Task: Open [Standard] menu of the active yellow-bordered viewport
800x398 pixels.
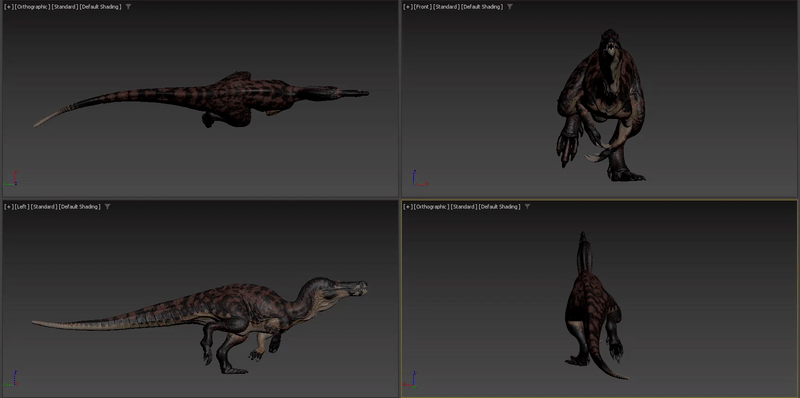Action: (464, 207)
